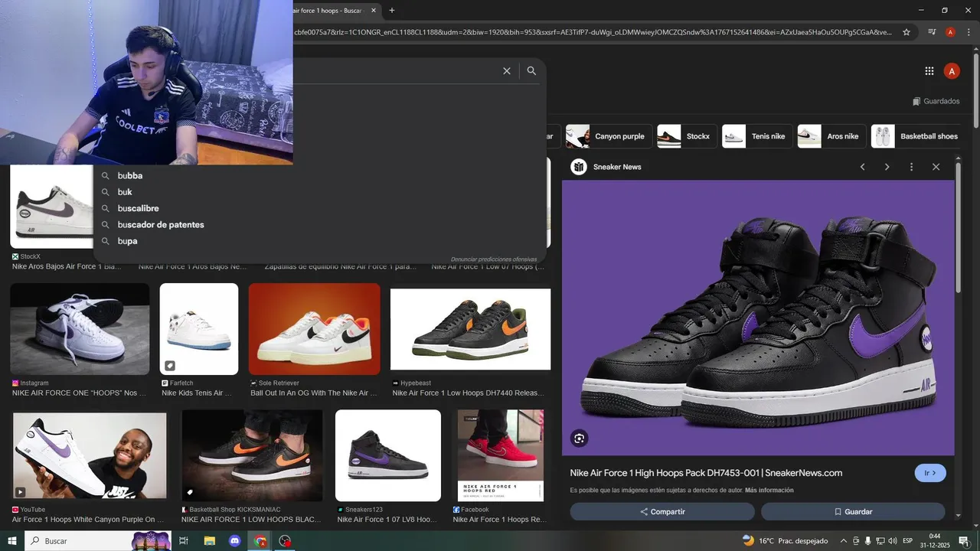Open the recording app icon beside Chrome
This screenshot has width=980, height=551.
coord(286,541)
